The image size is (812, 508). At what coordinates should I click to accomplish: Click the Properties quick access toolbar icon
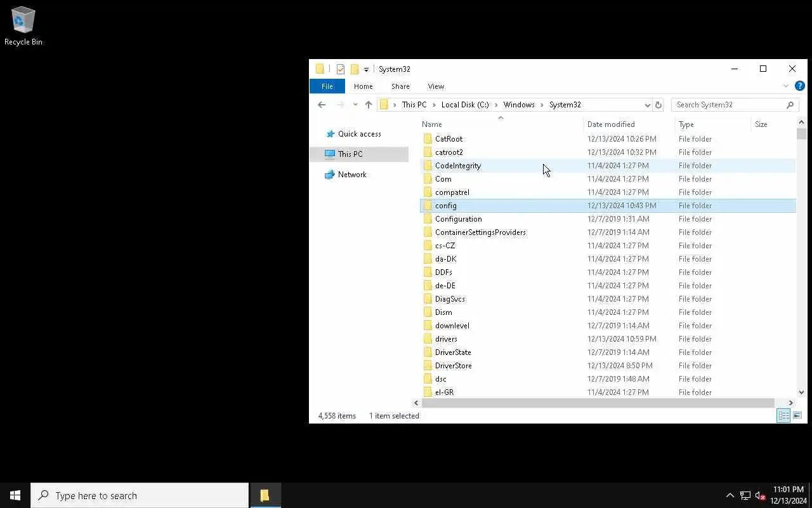coord(341,69)
